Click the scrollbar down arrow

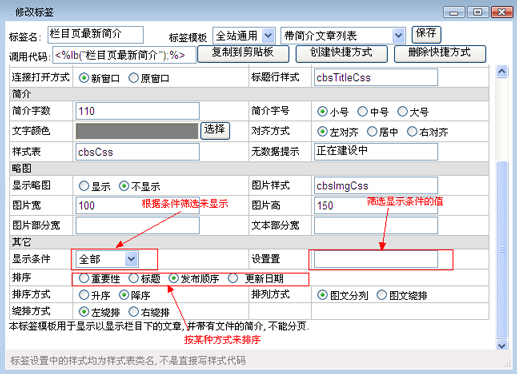point(502,346)
